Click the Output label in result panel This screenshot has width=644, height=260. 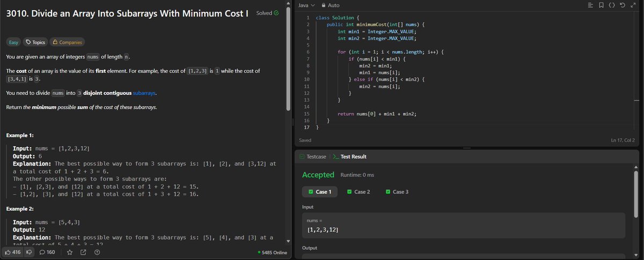click(311, 248)
